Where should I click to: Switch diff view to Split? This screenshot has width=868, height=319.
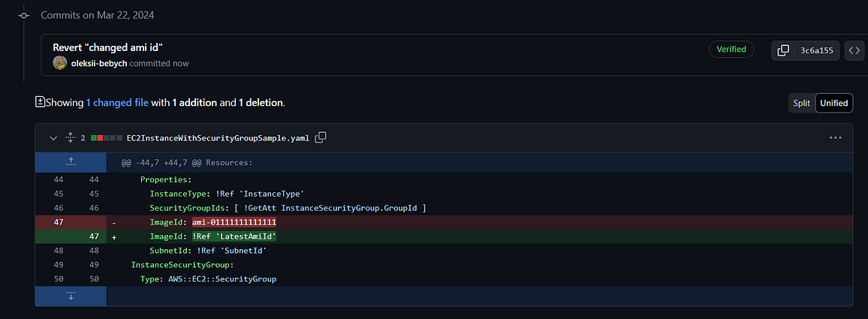(802, 103)
